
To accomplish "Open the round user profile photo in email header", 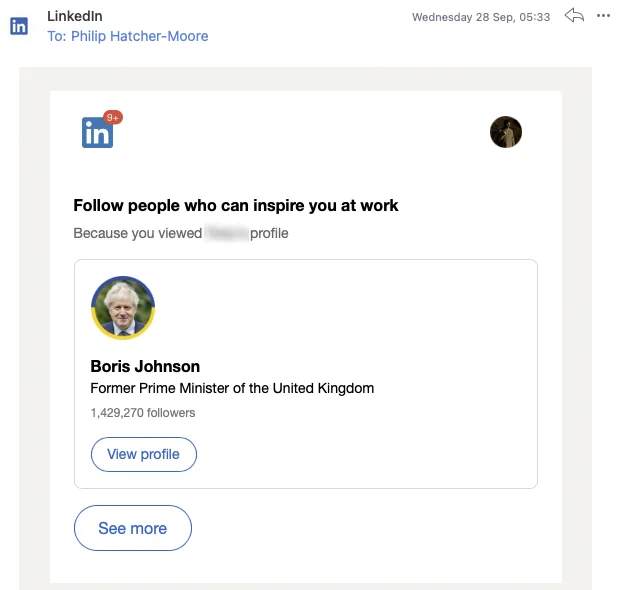I will pyautogui.click(x=506, y=132).
